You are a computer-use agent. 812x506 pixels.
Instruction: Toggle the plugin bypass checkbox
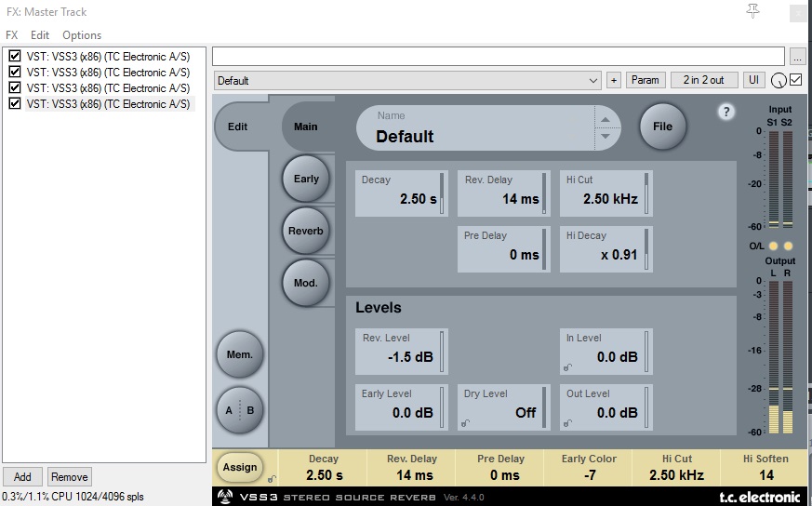coord(796,80)
